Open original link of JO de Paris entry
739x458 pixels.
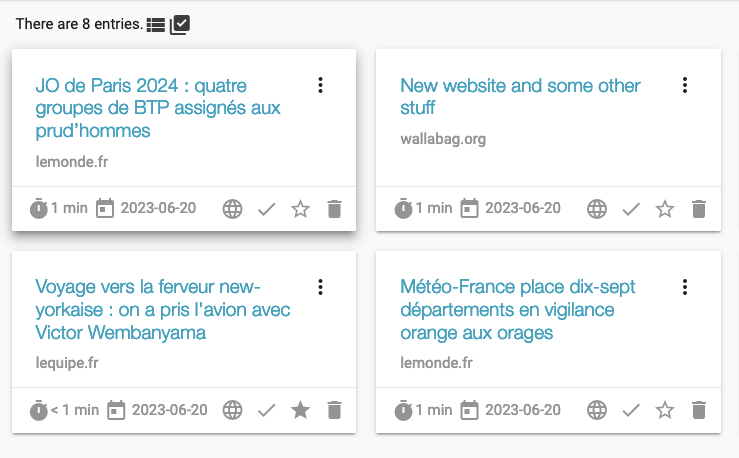click(232, 209)
